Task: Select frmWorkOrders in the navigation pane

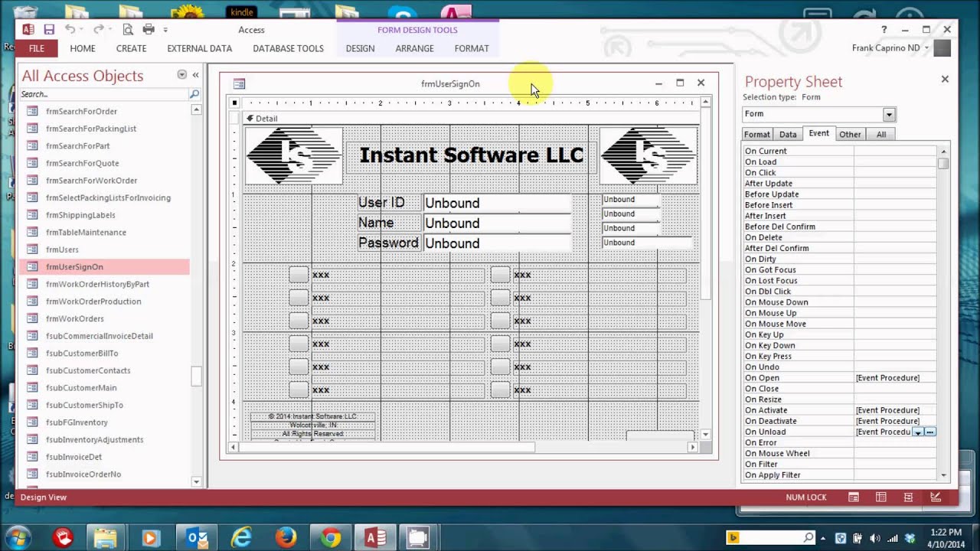Action: tap(104, 318)
